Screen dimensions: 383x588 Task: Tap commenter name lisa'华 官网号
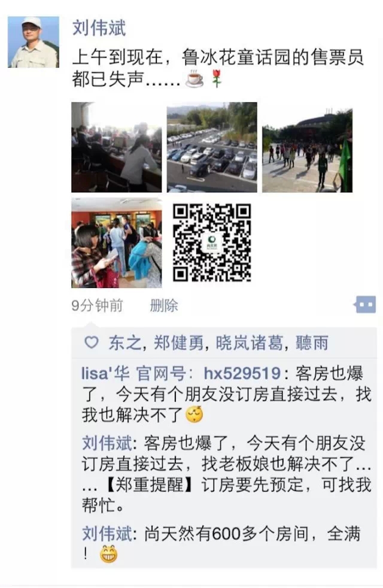(134, 374)
